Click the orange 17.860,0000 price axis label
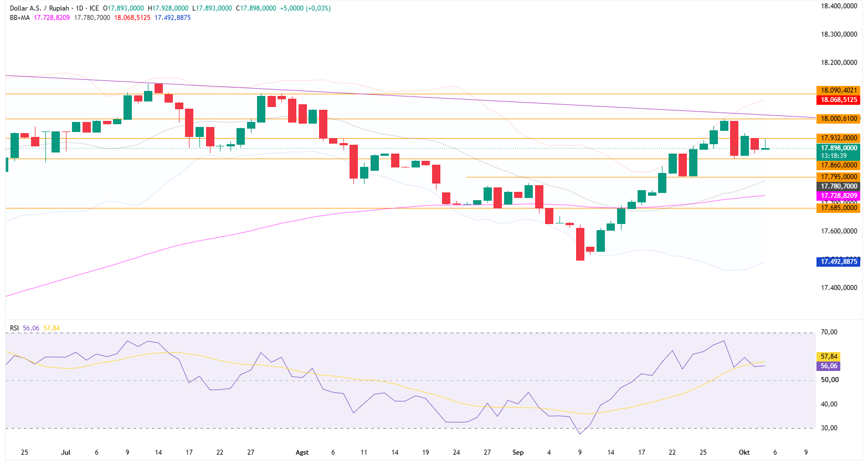868x463 pixels. click(x=839, y=165)
